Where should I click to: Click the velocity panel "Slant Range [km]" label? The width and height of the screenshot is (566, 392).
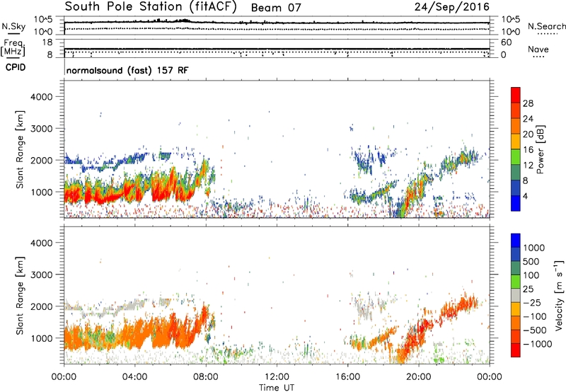pyautogui.click(x=20, y=295)
